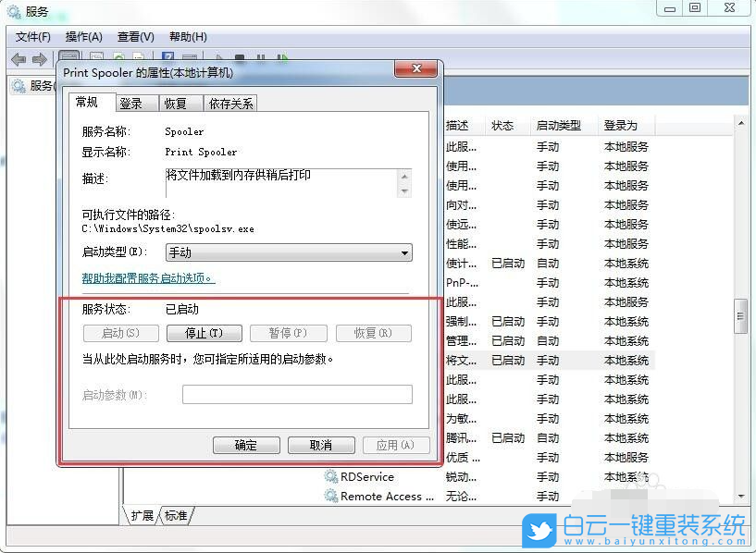Screen dimensions: 756x553
Task: Open the 操作(A) menu
Action: click(82, 37)
